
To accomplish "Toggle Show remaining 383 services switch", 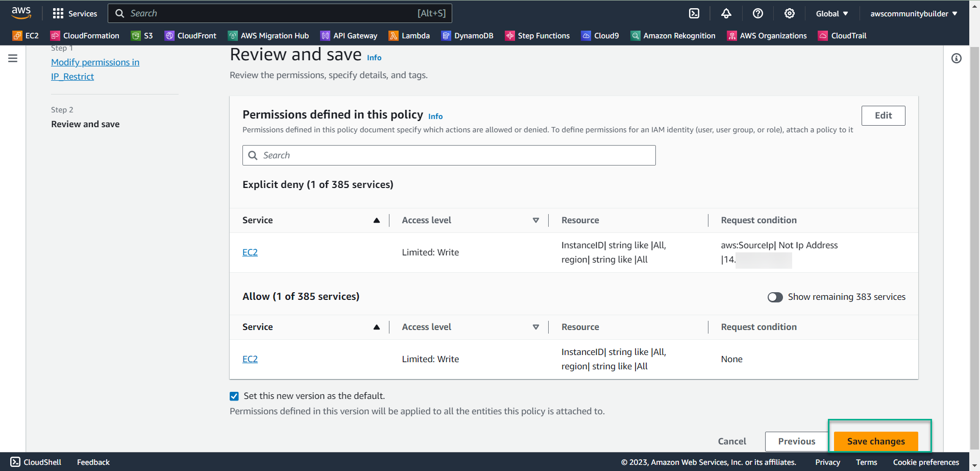I will 775,297.
